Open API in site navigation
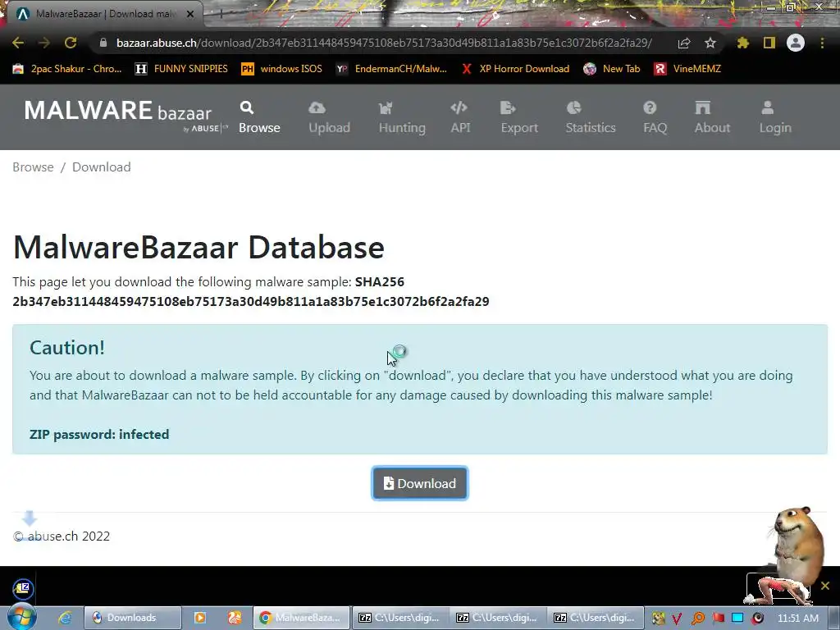The height and width of the screenshot is (630, 840). coord(460,117)
